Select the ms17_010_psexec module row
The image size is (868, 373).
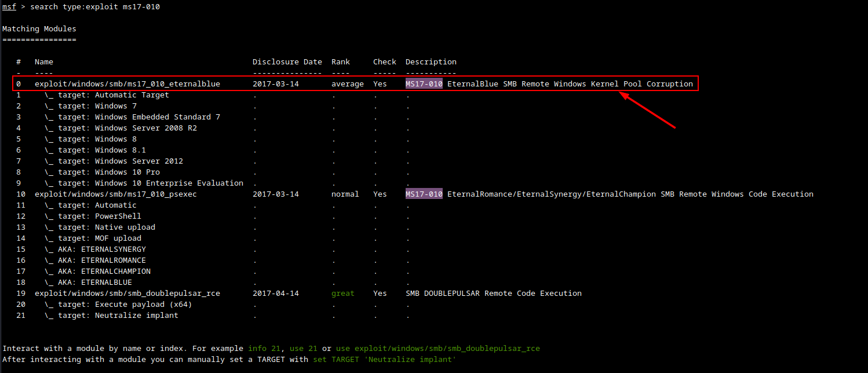[x=115, y=194]
